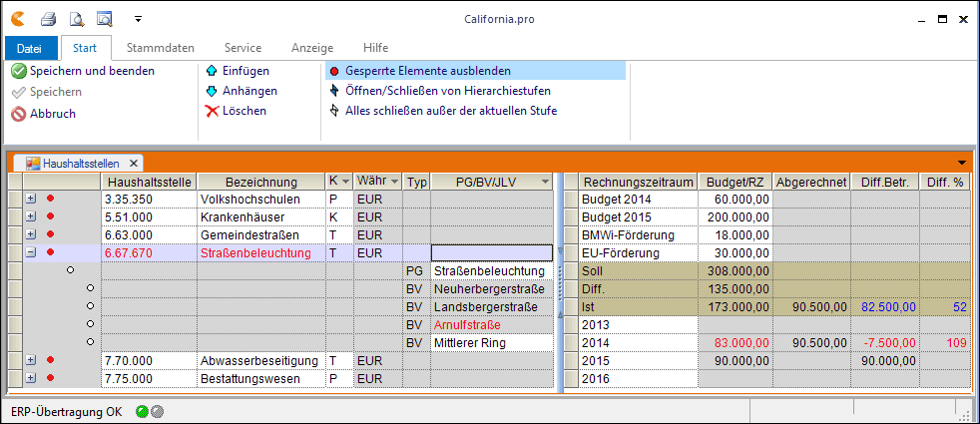This screenshot has width=980, height=424.
Task: Click the printer icon in title bar
Action: (x=49, y=19)
